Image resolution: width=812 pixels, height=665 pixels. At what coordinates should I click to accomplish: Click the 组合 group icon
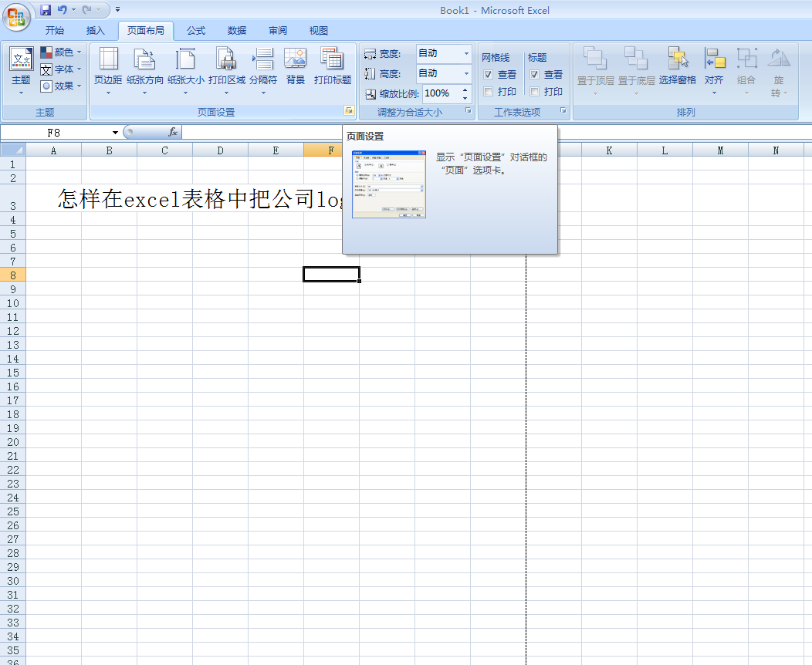click(746, 58)
